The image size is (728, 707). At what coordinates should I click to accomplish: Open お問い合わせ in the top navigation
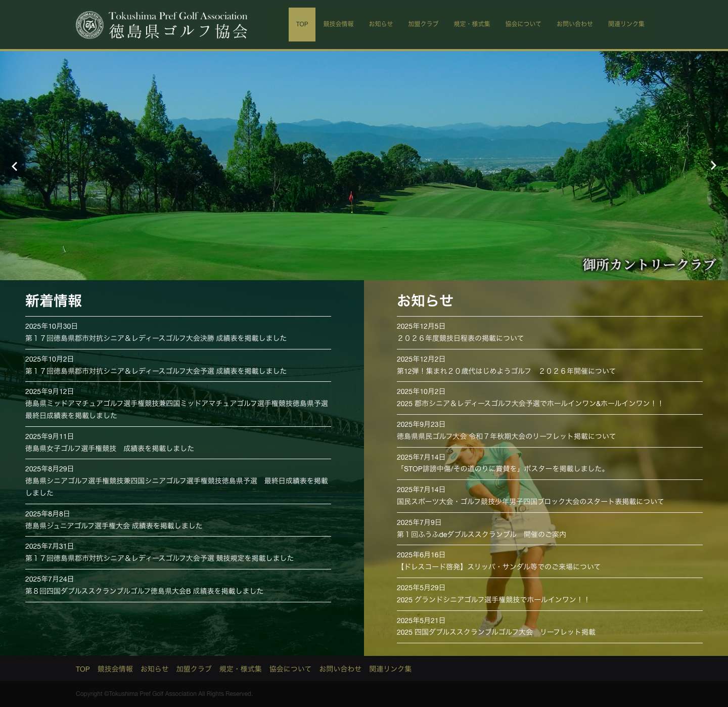(575, 24)
